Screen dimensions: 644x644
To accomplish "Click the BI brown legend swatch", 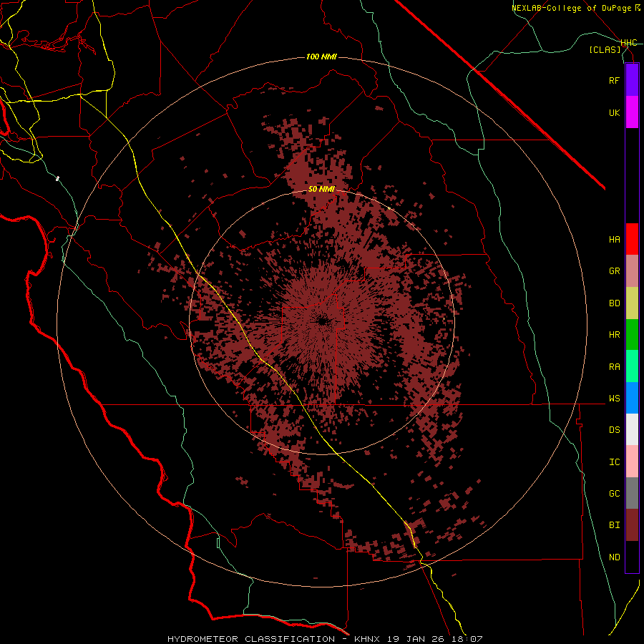I will tap(632, 525).
